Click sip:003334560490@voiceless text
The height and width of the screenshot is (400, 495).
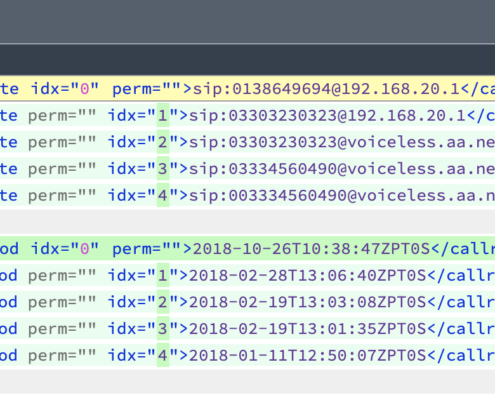click(342, 195)
